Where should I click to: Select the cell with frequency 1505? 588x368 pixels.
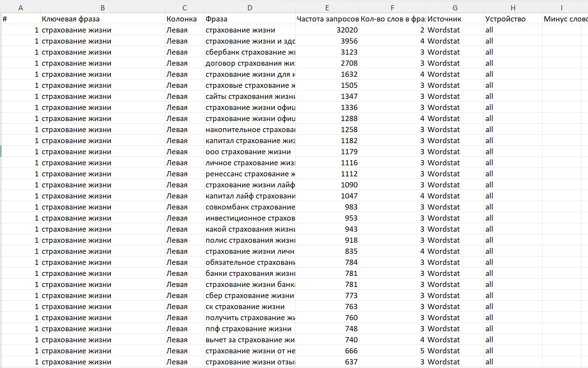pyautogui.click(x=327, y=85)
